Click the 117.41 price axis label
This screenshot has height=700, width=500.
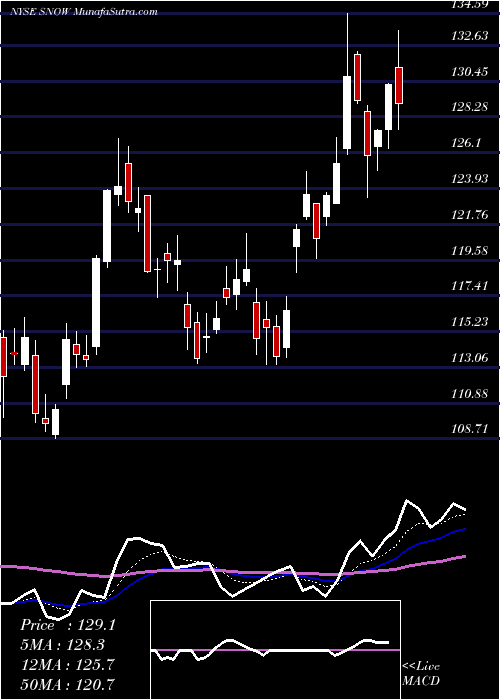(469, 286)
